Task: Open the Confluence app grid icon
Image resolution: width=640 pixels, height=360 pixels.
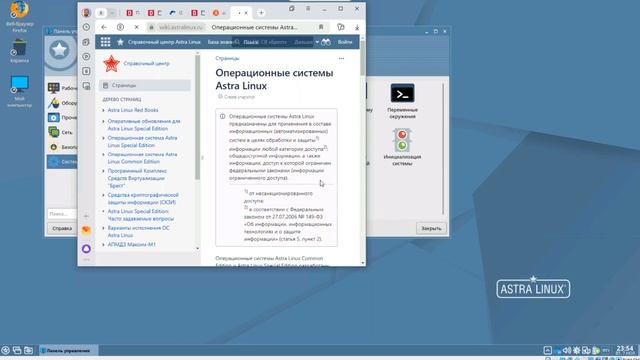Action: coord(105,42)
